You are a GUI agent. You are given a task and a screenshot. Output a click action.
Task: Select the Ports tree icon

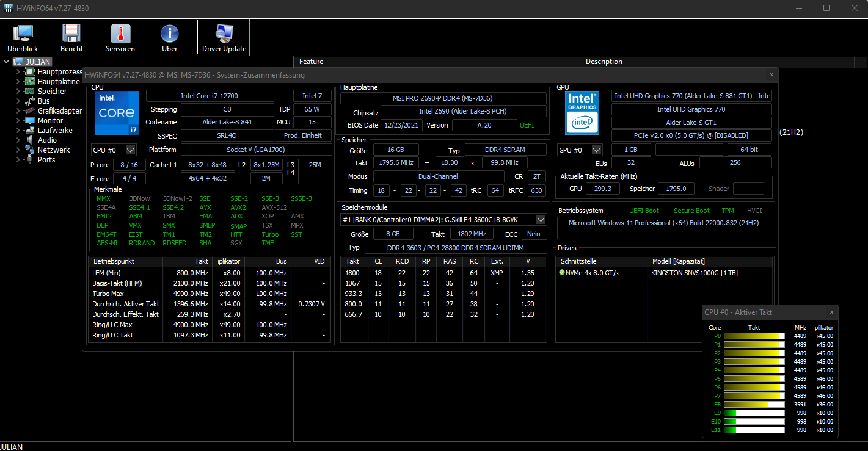tap(29, 159)
